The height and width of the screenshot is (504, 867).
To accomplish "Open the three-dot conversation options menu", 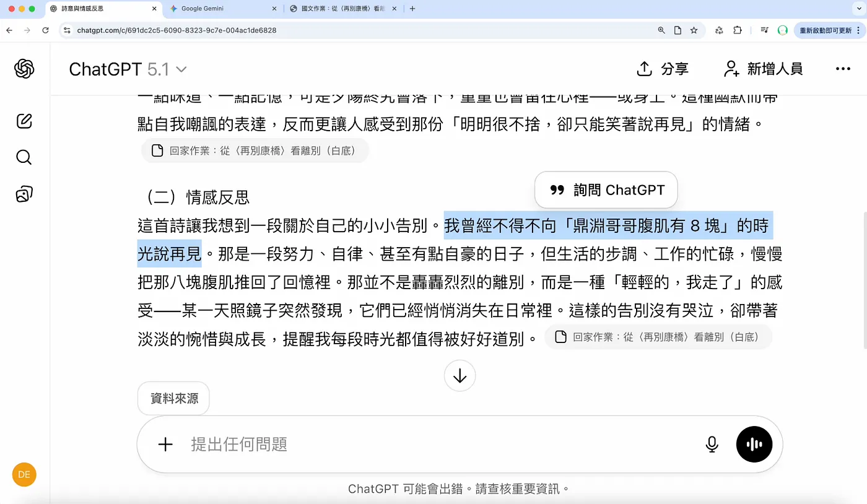I will point(843,69).
